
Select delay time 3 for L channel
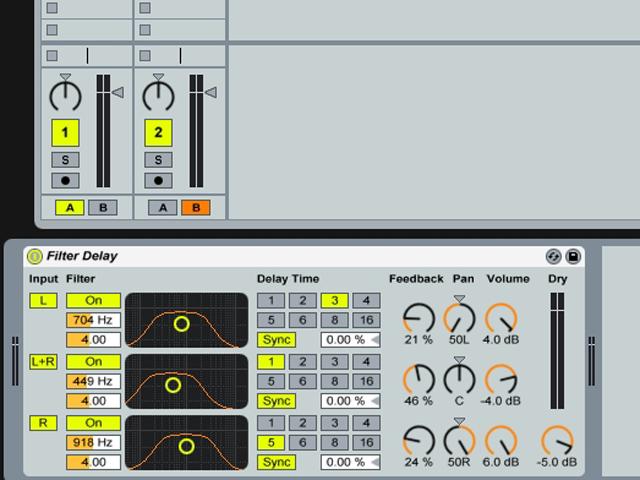334,300
